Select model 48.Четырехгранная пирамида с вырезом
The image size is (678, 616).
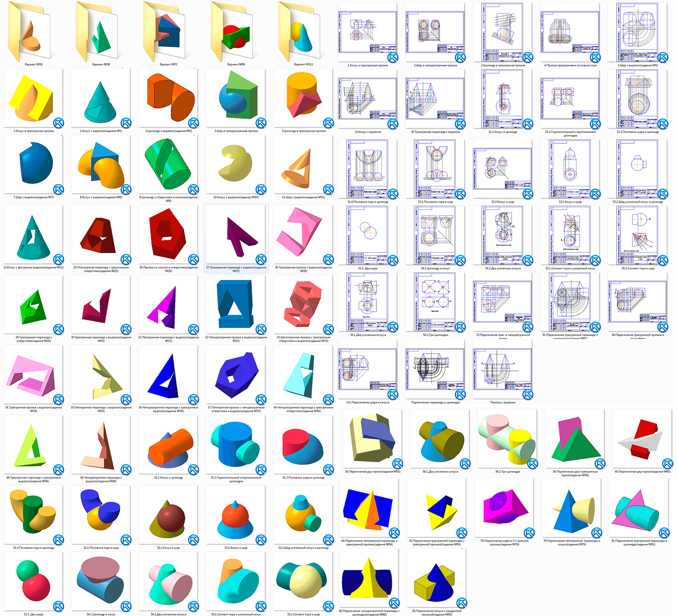click(101, 445)
